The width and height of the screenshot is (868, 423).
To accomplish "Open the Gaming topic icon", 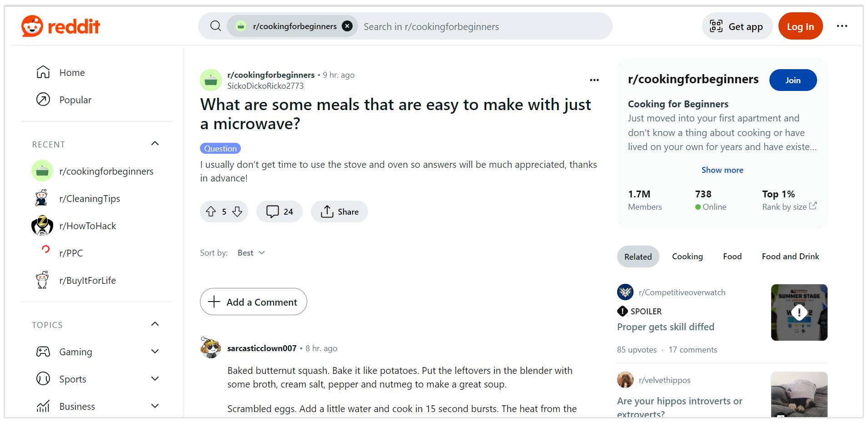I will pyautogui.click(x=42, y=351).
